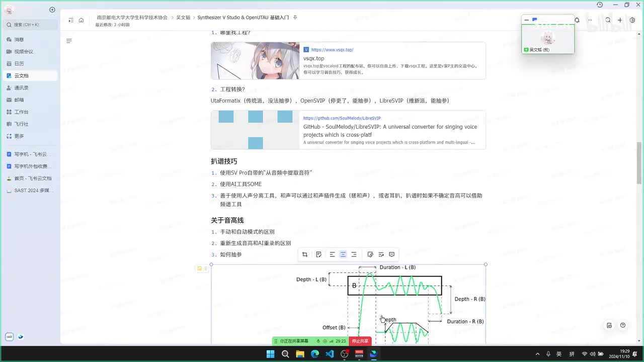
Task: Click the vsqx.top card thumbnail
Action: (255, 61)
